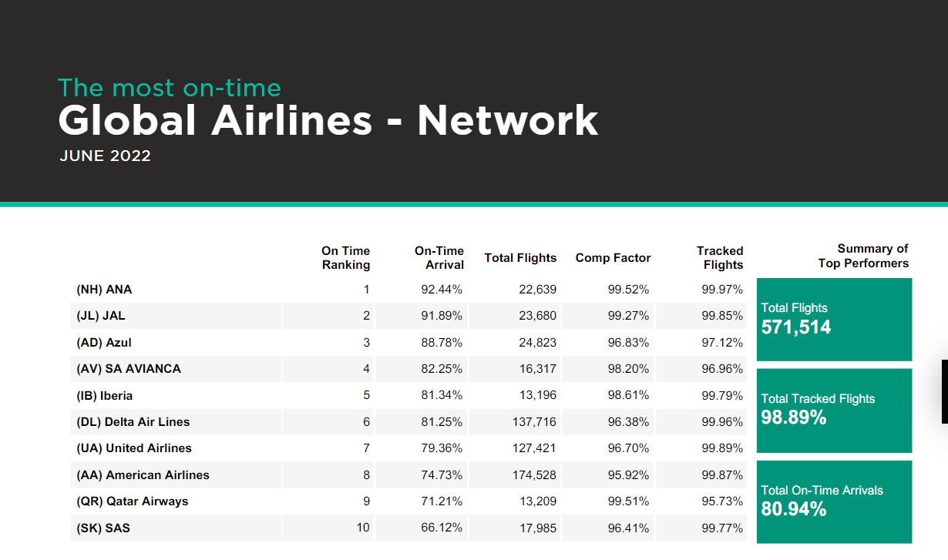This screenshot has height=560, width=948.
Task: Click the (NH) ANA airline row label
Action: [x=104, y=290]
